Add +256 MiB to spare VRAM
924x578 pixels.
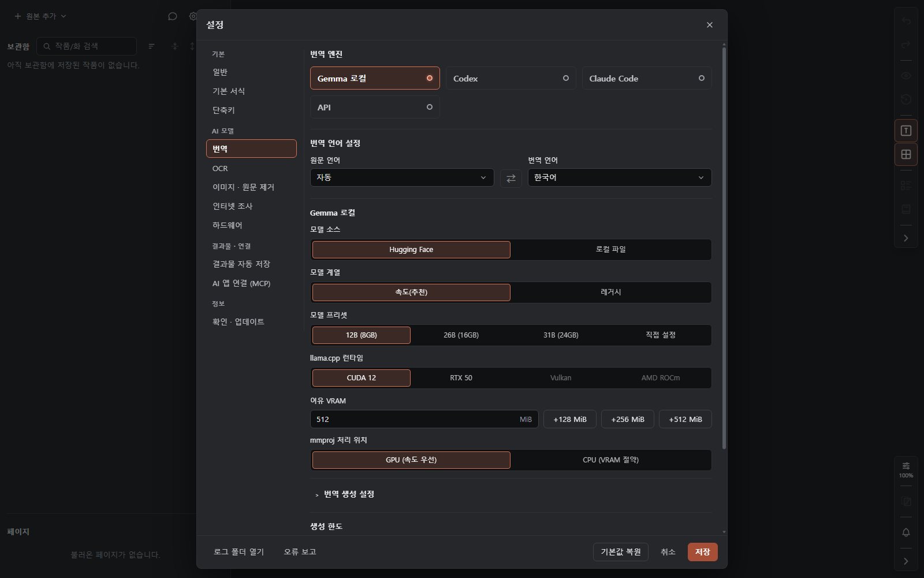point(628,419)
